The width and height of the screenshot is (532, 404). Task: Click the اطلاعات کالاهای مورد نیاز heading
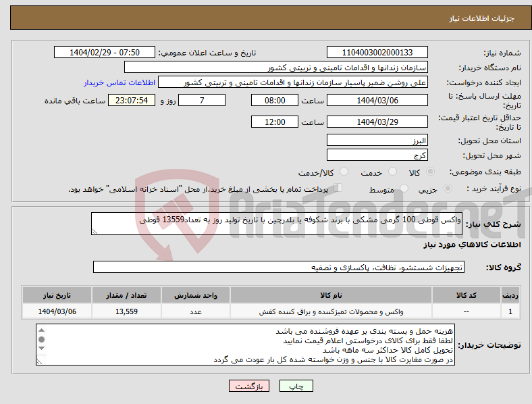pyautogui.click(x=472, y=245)
